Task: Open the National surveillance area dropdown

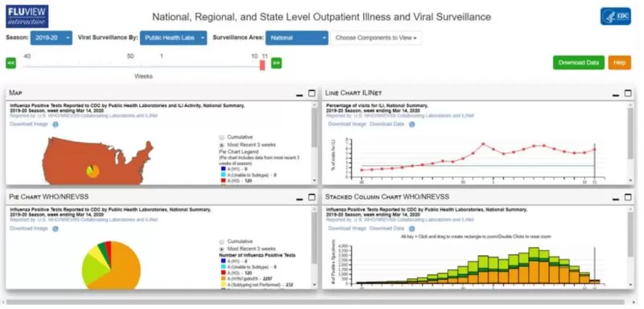Action: tap(297, 38)
